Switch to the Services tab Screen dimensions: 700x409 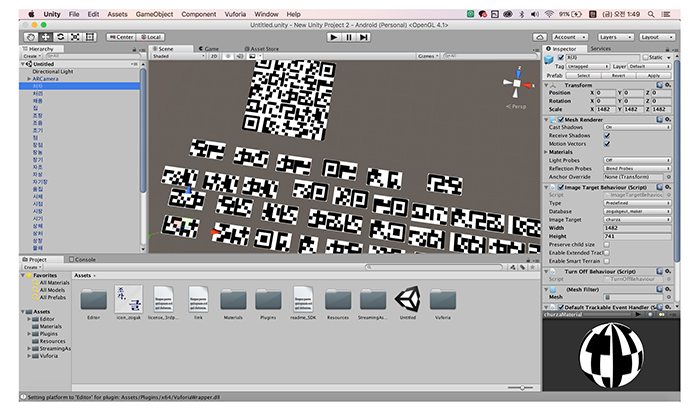pyautogui.click(x=600, y=48)
